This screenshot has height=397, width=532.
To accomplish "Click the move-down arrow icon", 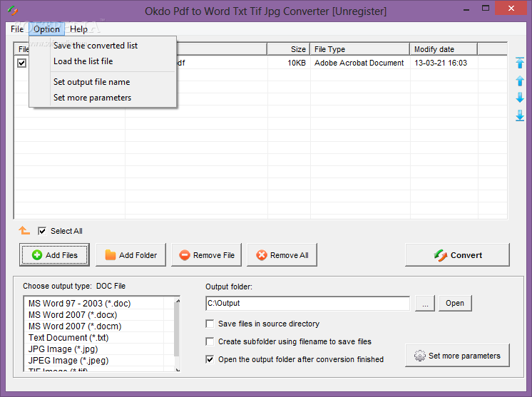I will 520,98.
